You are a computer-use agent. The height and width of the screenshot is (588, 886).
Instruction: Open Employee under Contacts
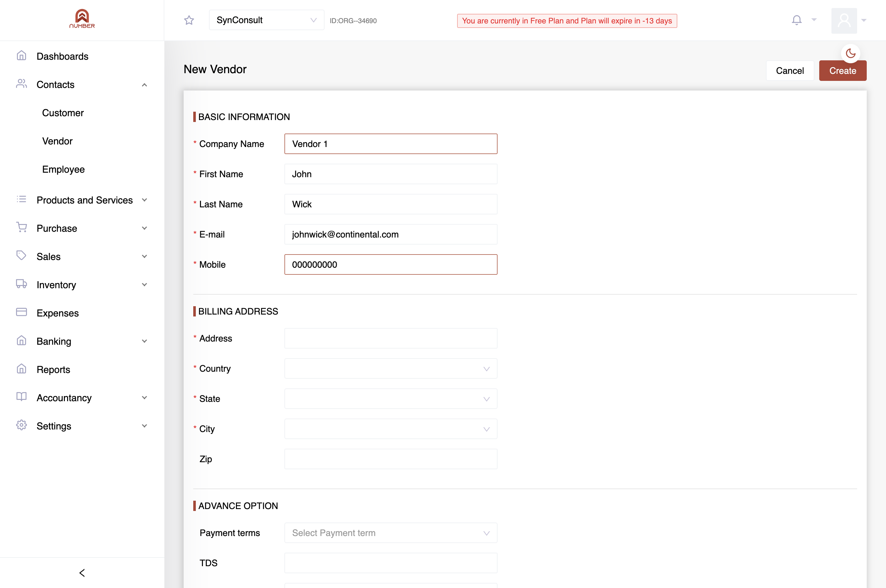[63, 169]
